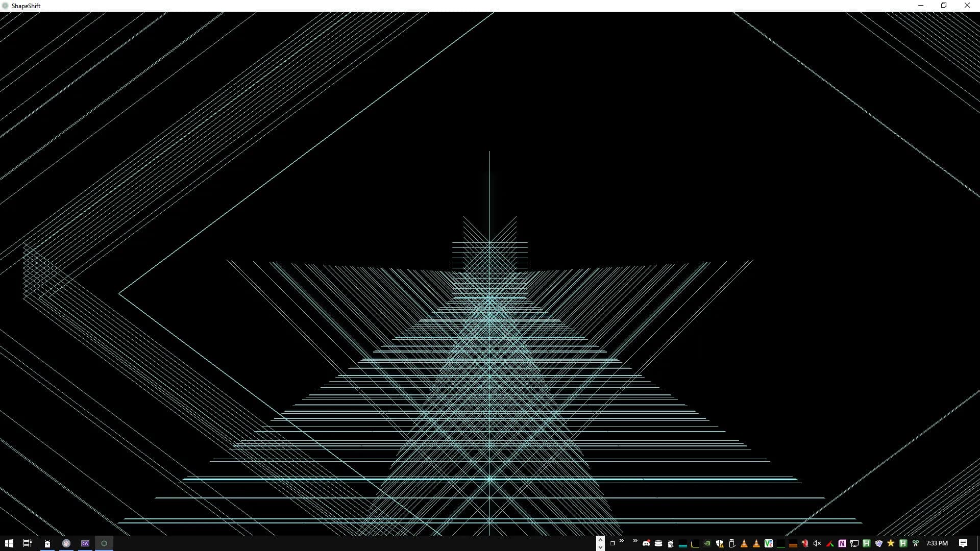Viewport: 980px width, 551px height.
Task: Open Windows Security shield tray icon
Action: (720, 543)
